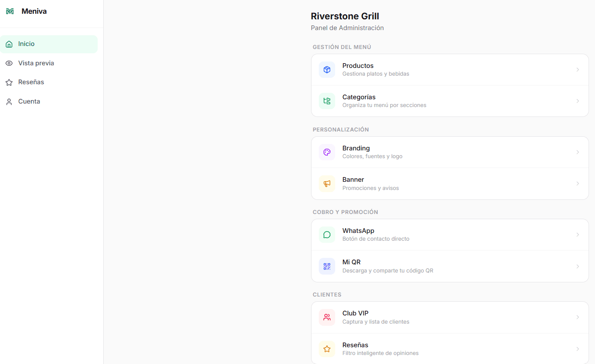Click the Meniva brand name
The width and height of the screenshot is (595, 364).
tap(34, 11)
